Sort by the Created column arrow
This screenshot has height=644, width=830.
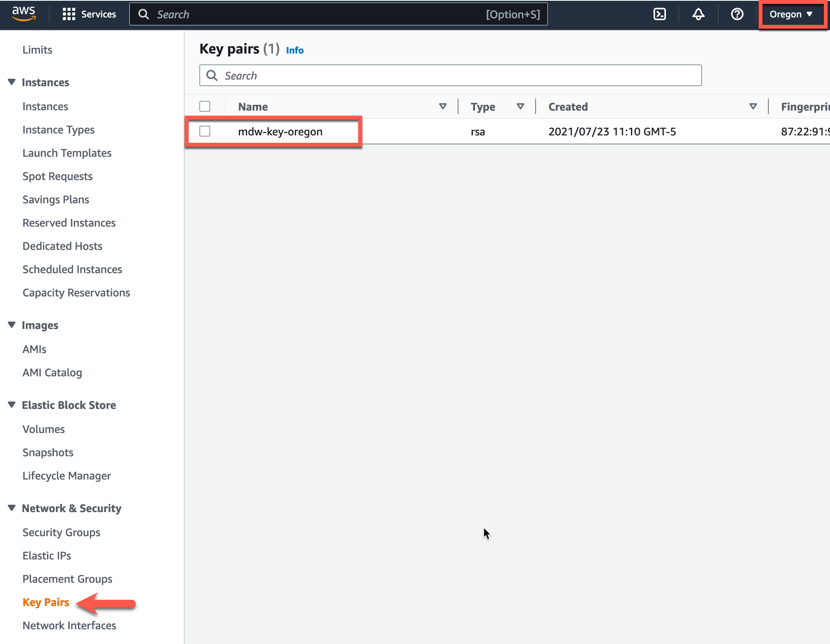point(753,106)
